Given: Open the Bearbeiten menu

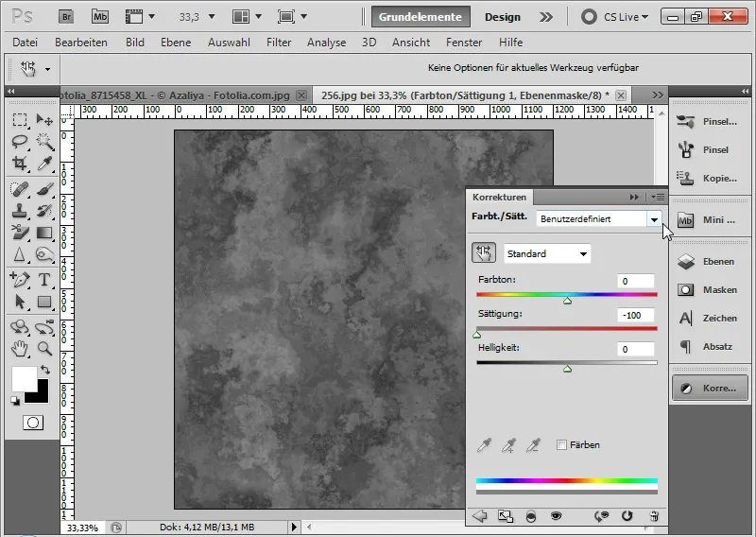Looking at the screenshot, I should (81, 43).
